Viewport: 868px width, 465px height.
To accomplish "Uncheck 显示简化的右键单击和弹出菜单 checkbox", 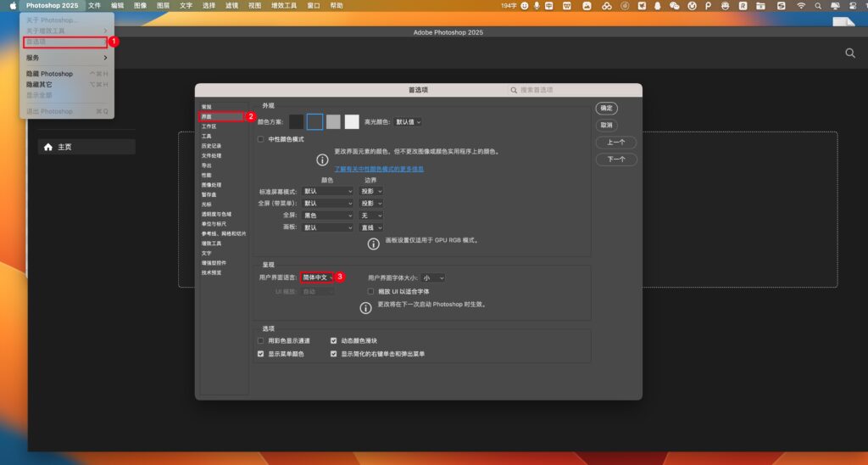I will coord(333,354).
